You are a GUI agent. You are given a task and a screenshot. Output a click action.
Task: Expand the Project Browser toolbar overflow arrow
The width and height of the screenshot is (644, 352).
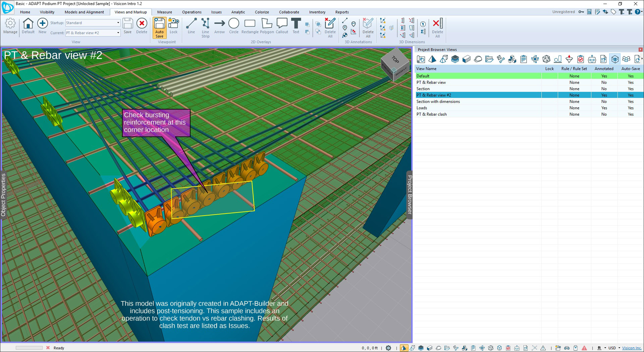(x=642, y=59)
